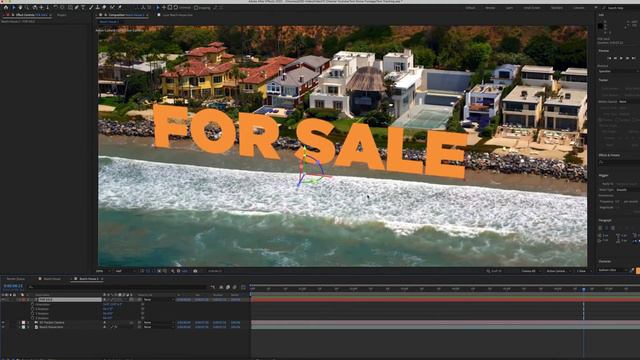This screenshot has width=640, height=360.
Task: Select the Type tool
Action: click(x=83, y=7)
